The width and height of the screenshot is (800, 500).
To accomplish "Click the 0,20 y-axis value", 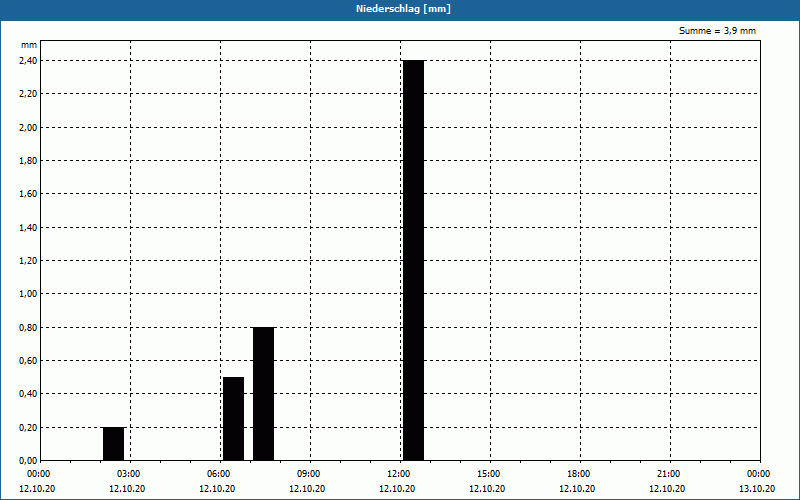I will (28, 428).
